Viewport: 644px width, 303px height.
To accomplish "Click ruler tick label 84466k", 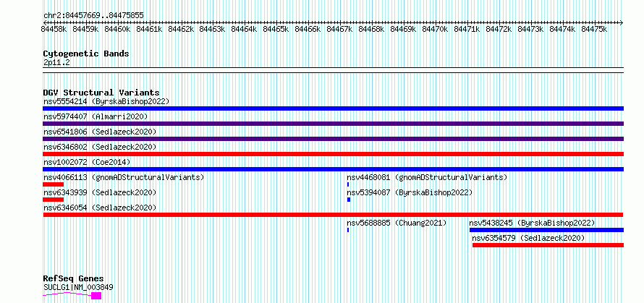I will coord(308,29).
